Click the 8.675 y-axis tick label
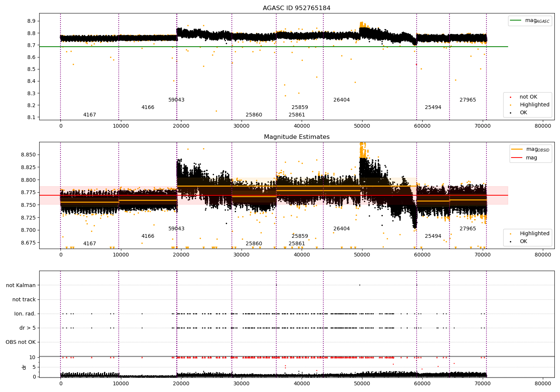The image size is (560, 392). (x=28, y=243)
